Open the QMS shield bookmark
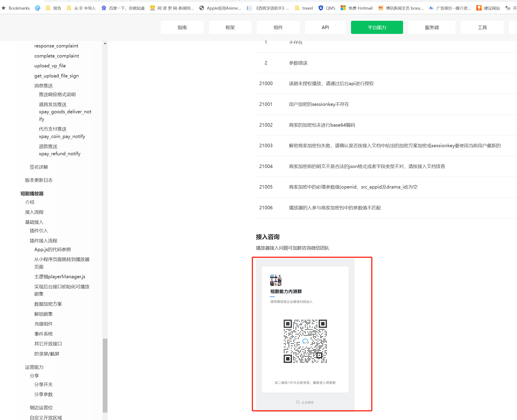The image size is (517, 420). (327, 8)
